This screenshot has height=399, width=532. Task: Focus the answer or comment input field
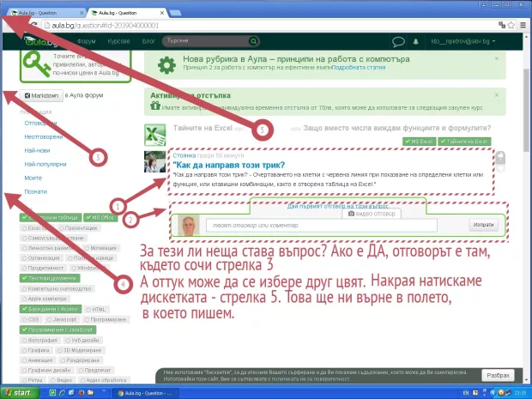coord(322,226)
